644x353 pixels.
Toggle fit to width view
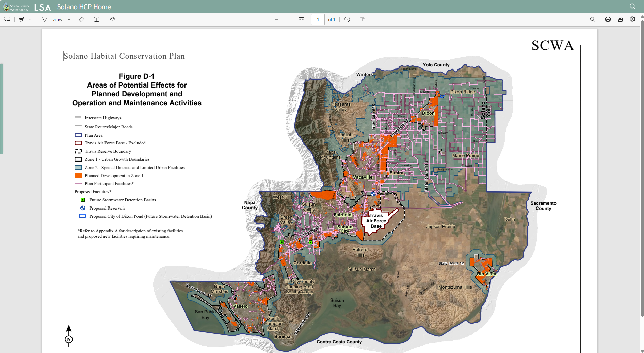[x=301, y=19]
